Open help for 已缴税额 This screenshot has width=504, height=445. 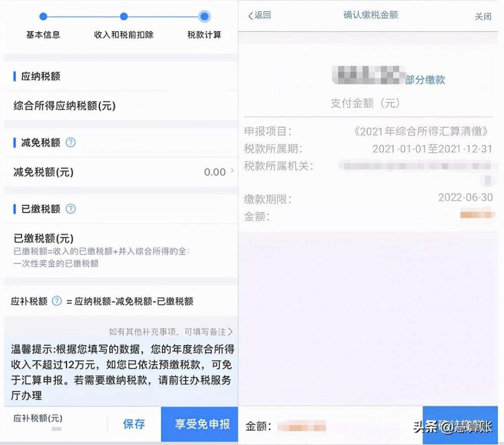click(71, 209)
